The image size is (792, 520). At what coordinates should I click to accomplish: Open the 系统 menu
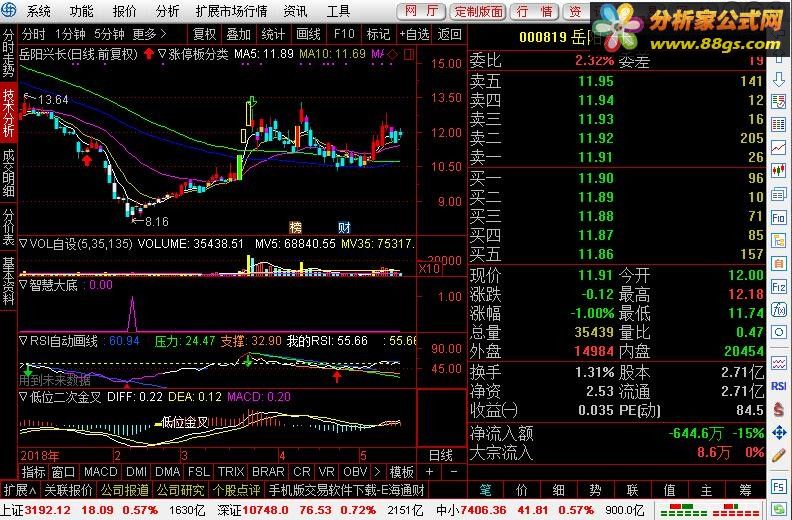tap(38, 11)
